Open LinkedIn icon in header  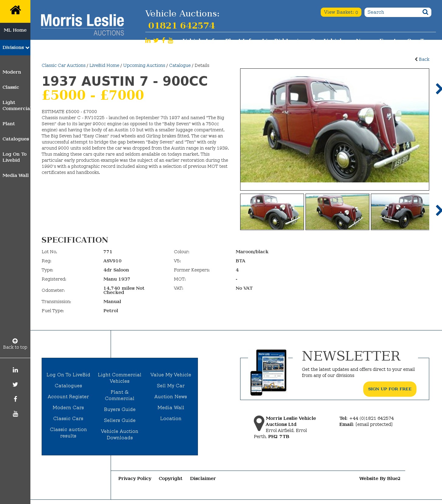(148, 40)
